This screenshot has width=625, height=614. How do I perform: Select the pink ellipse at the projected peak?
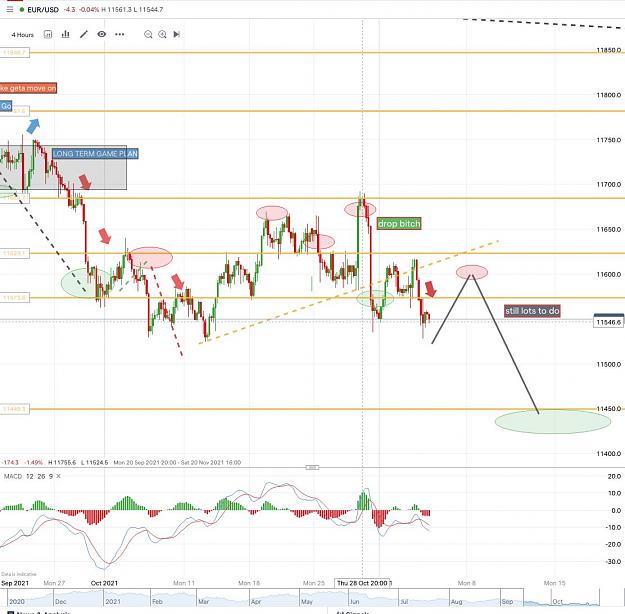click(472, 272)
